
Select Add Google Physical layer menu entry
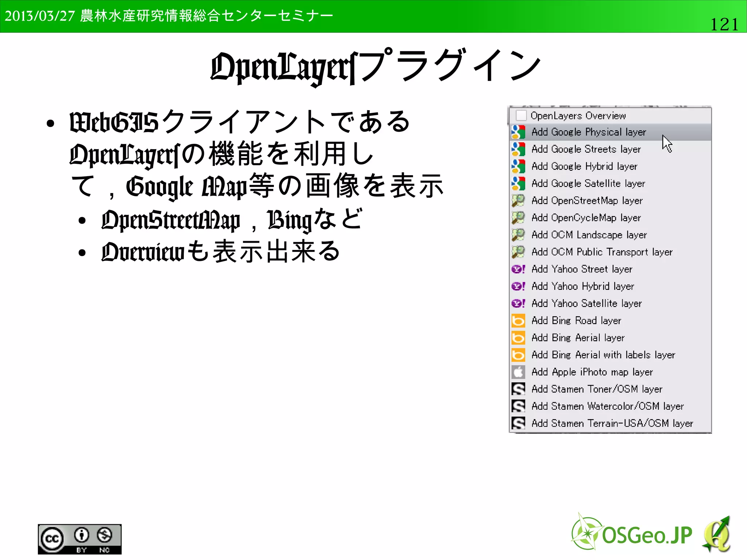(x=610, y=132)
